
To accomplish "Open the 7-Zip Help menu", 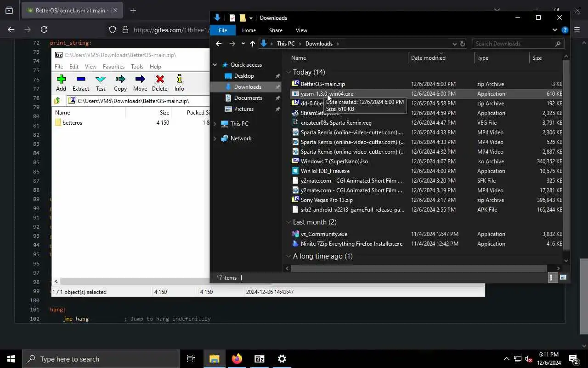I will [155, 67].
